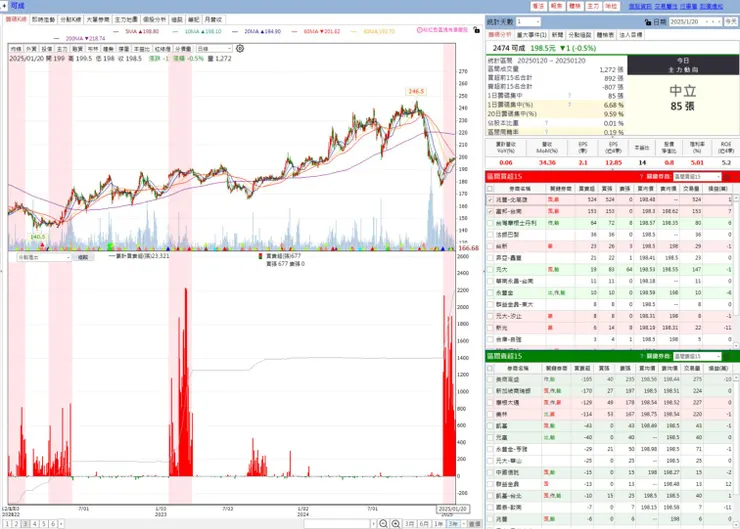Image resolution: width=740 pixels, height=529 pixels.
Task: Click the 今天 button next to the date
Action: pos(731,22)
